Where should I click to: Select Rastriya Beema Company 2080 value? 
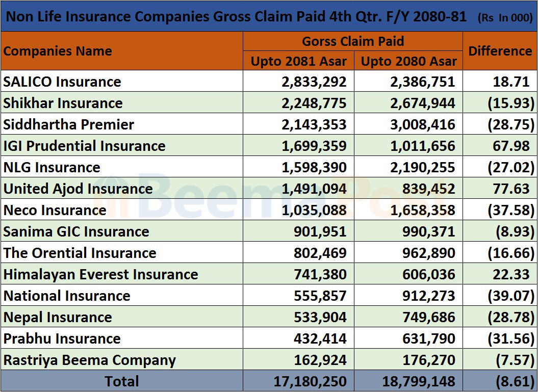tap(428, 360)
